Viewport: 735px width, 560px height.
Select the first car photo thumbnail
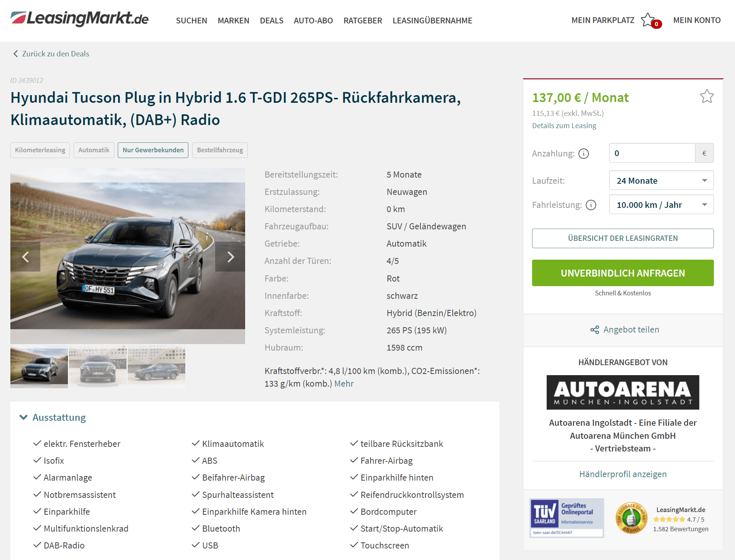tap(39, 366)
